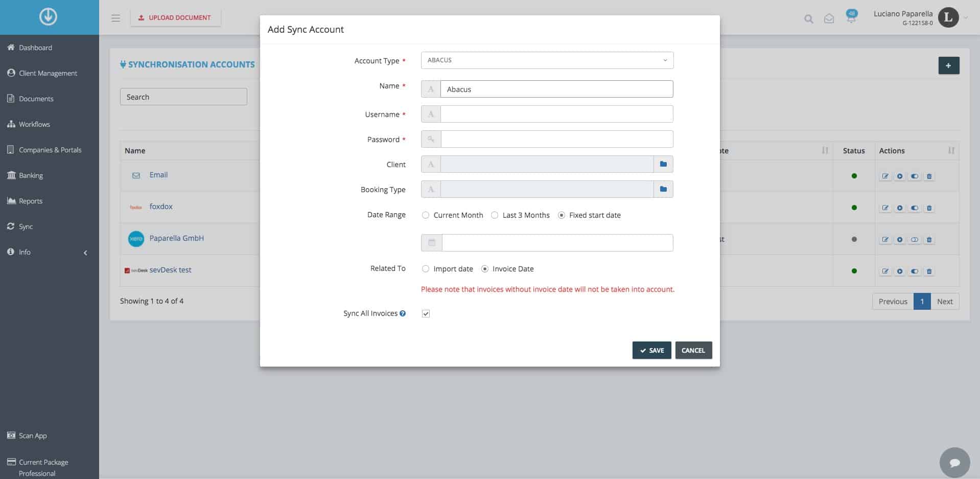Add new sync account with plus button
The height and width of the screenshot is (479, 980).
pos(949,65)
